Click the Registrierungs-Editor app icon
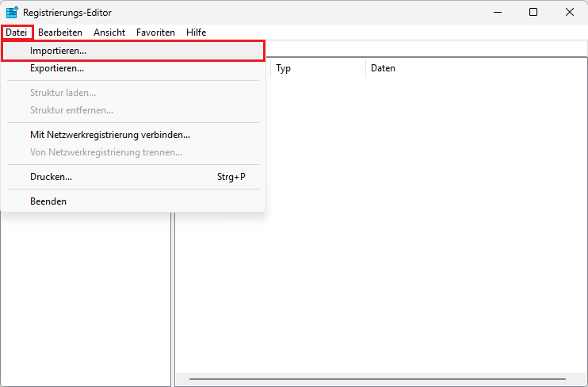Image resolution: width=588 pixels, height=387 pixels. point(12,12)
